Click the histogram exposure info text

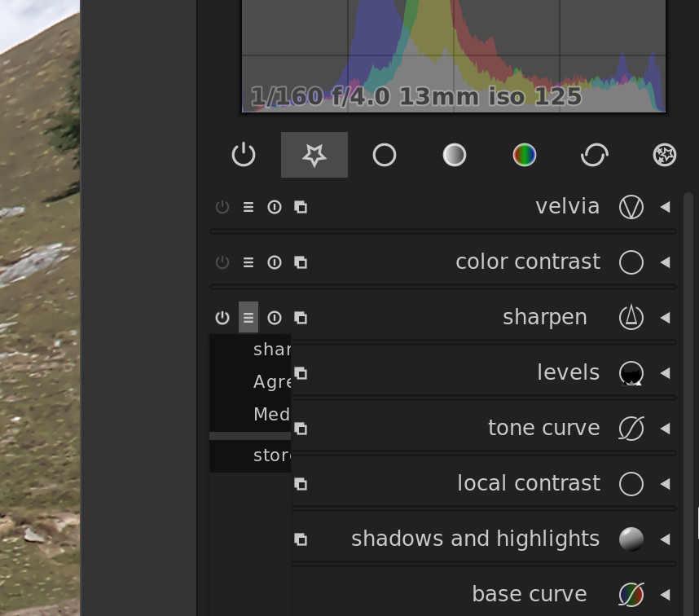[416, 97]
